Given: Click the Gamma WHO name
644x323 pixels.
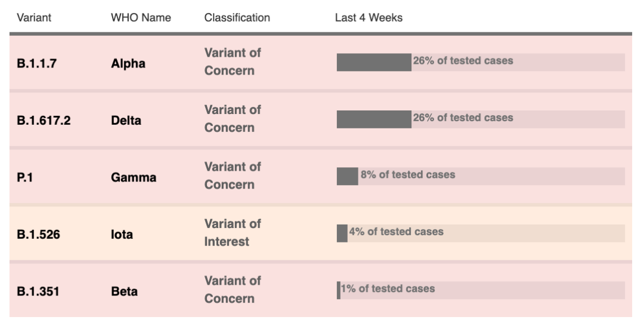Looking at the screenshot, I should click(134, 177).
